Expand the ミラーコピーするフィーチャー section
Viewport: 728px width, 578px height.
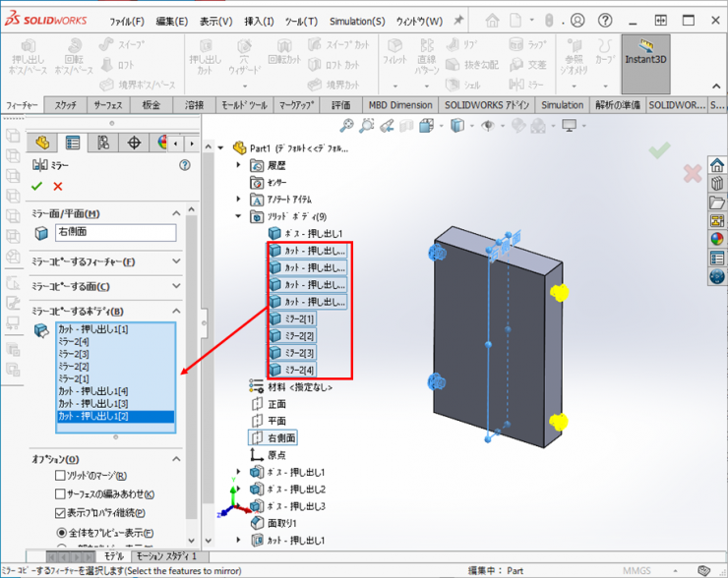[x=176, y=261]
